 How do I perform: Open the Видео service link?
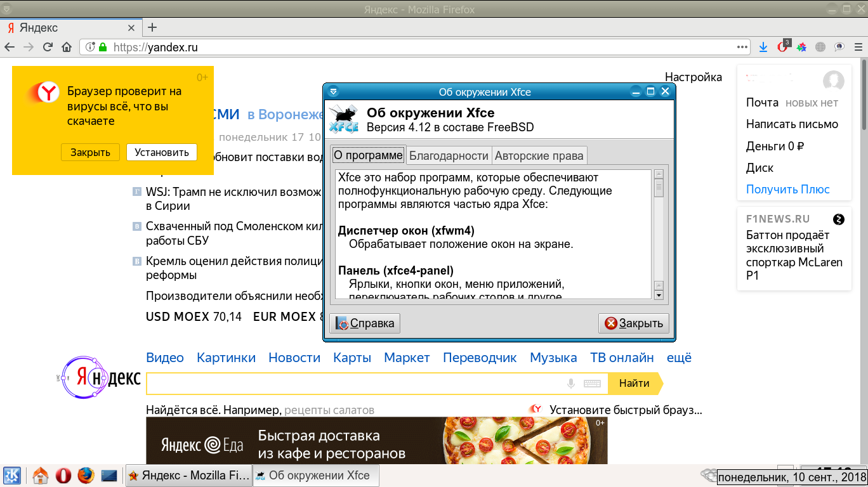(x=165, y=358)
